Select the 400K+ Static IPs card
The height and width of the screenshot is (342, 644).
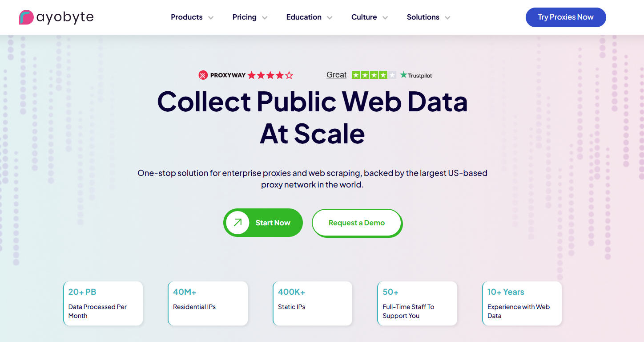tap(313, 303)
